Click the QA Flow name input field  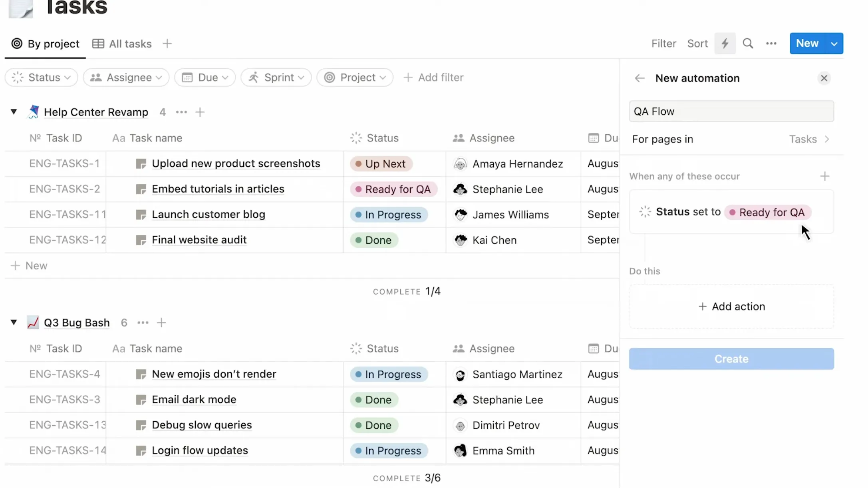(x=731, y=111)
